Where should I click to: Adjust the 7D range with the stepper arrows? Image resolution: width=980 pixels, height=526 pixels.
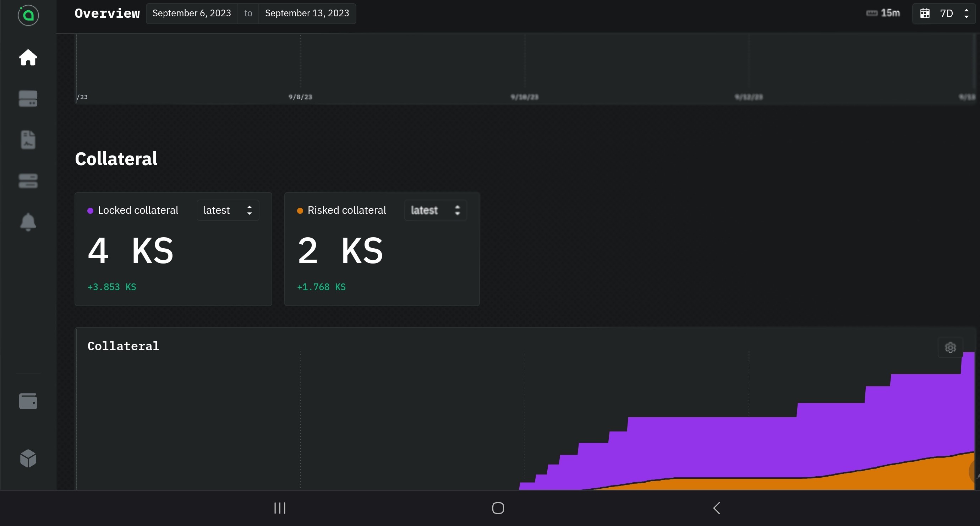967,13
